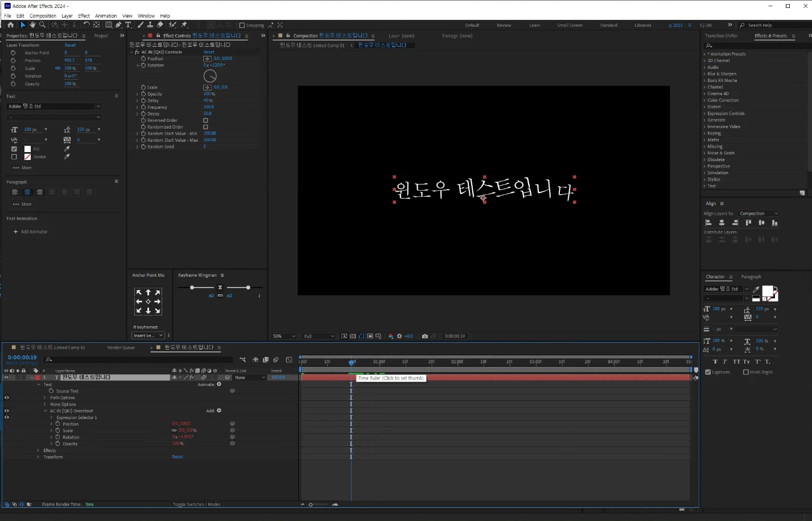Click Anchor Point Mover center icon
The image size is (812, 521).
pyautogui.click(x=149, y=301)
